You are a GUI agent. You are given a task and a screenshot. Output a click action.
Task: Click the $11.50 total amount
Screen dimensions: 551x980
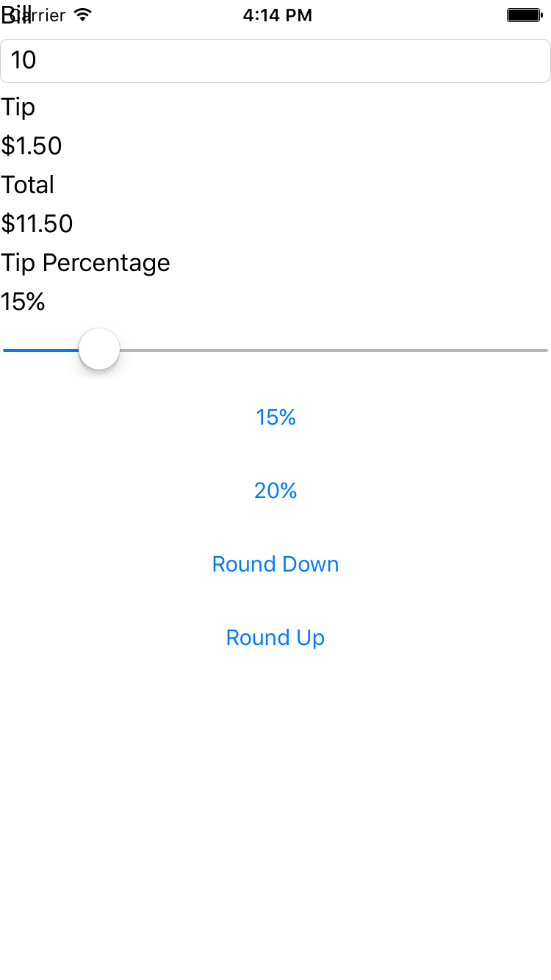(37, 223)
